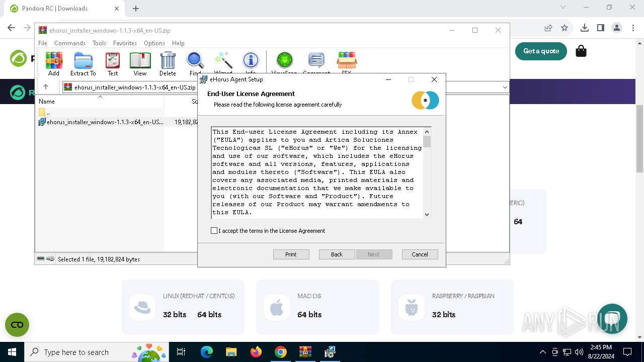Open Microsoft Edge from the taskbar
644x362 pixels.
207,352
